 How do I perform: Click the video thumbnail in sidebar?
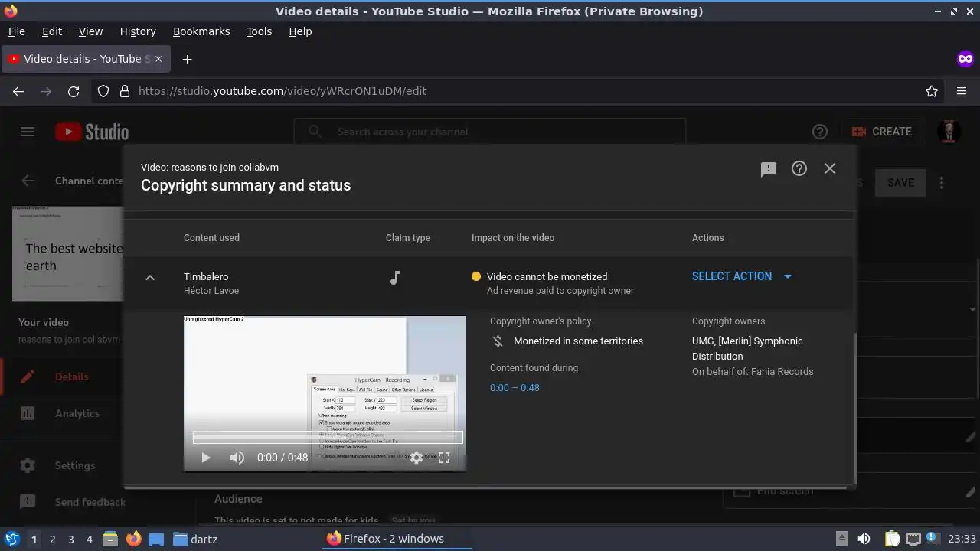(67, 253)
